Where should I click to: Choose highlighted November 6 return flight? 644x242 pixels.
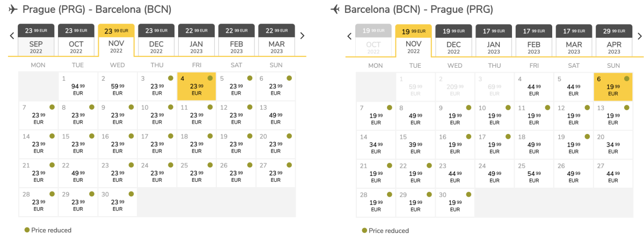[613, 86]
